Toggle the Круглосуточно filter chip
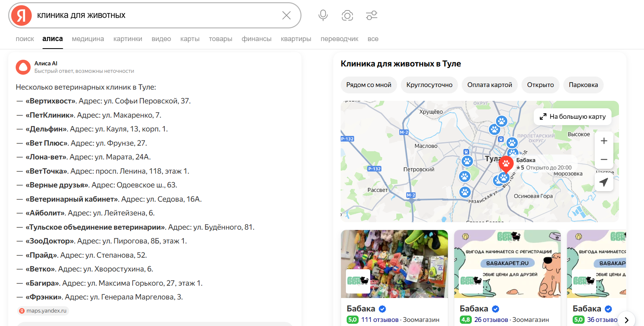 429,85
